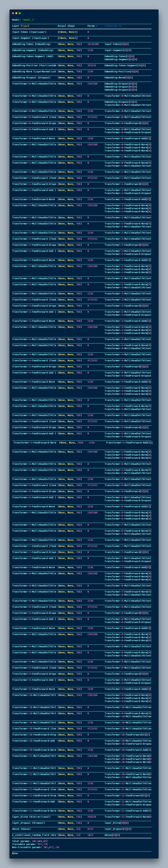Click 'Transformer-6-FeedForward[0][0]' connection entry
This screenshot has width=168, height=868.
click(x=126, y=491)
